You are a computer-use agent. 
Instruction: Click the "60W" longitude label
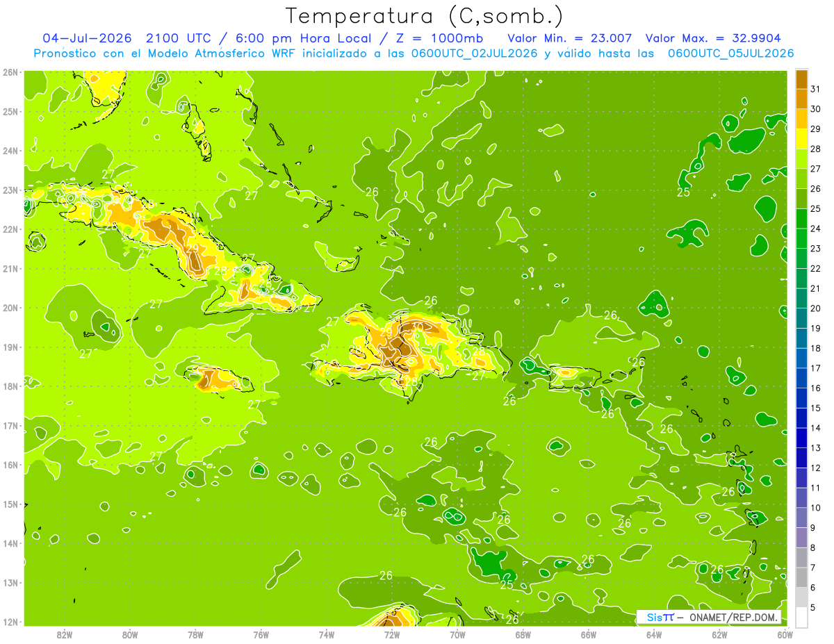tap(785, 634)
